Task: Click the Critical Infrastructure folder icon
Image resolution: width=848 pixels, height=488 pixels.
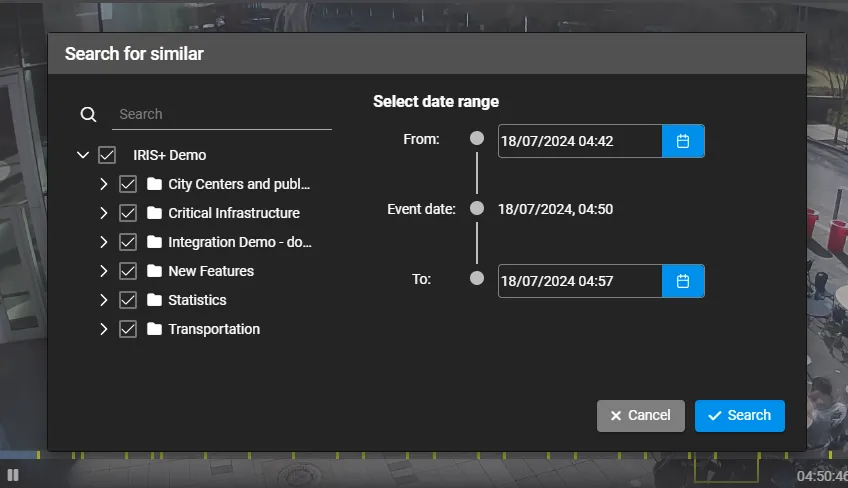Action: (154, 213)
